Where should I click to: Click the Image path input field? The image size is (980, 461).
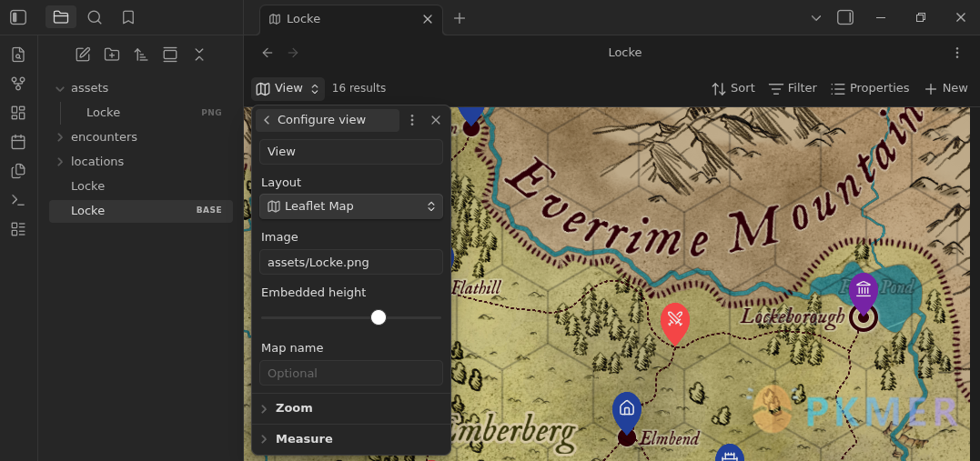tap(351, 263)
